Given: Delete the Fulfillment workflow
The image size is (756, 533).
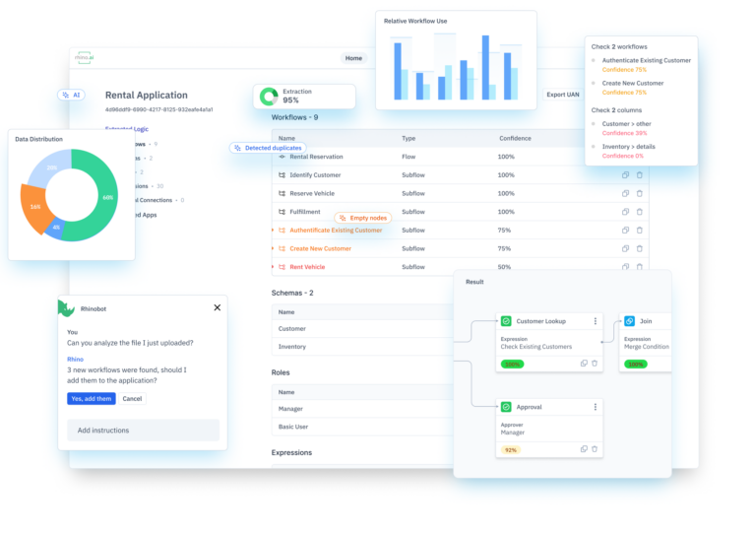Looking at the screenshot, I should tap(639, 212).
